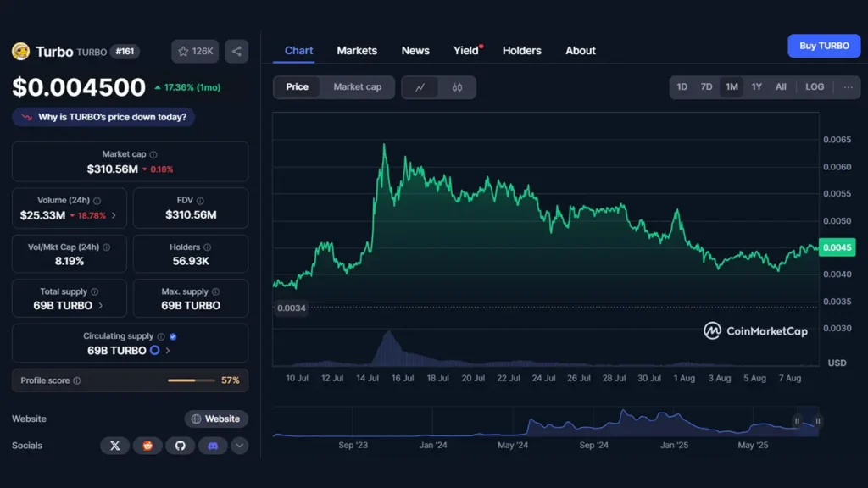
Task: Open the Chart tab
Action: (x=299, y=50)
